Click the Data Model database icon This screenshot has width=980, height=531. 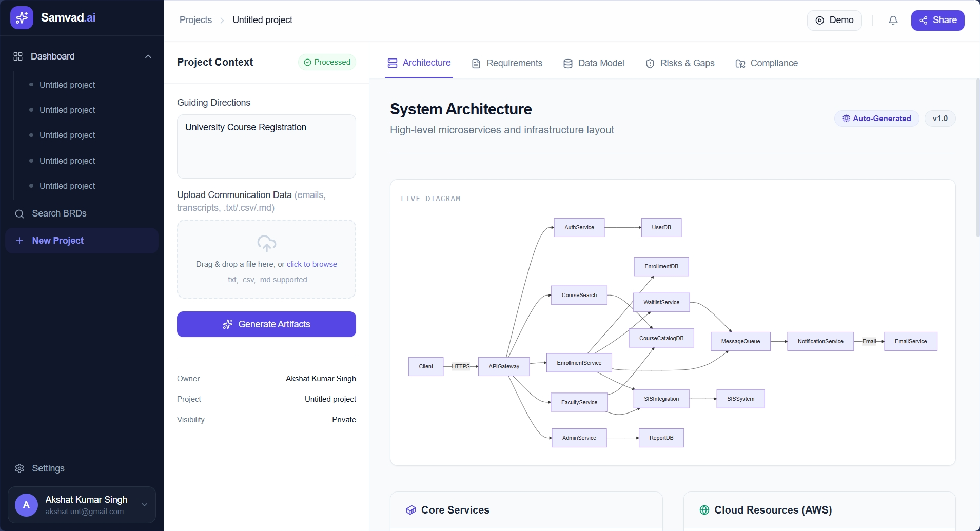coord(568,63)
